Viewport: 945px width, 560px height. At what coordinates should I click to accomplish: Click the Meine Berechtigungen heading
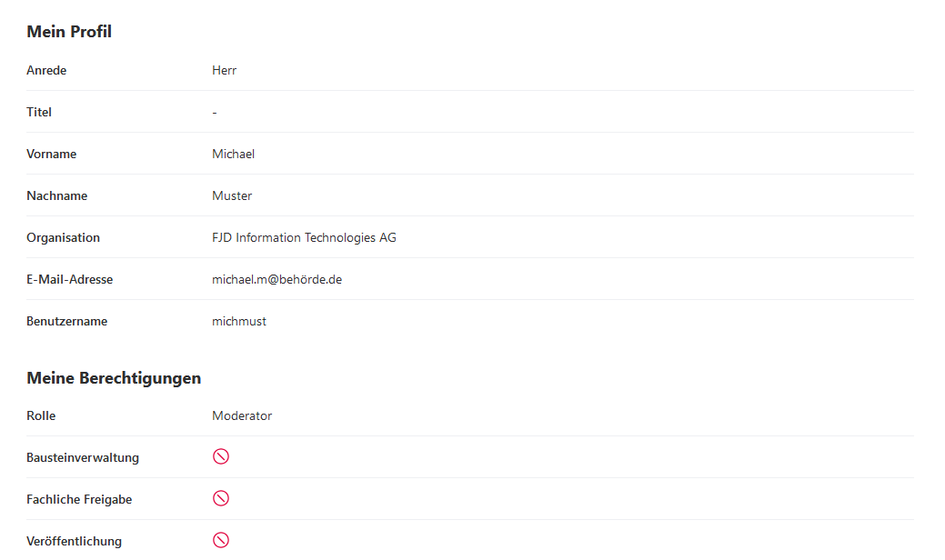click(114, 378)
